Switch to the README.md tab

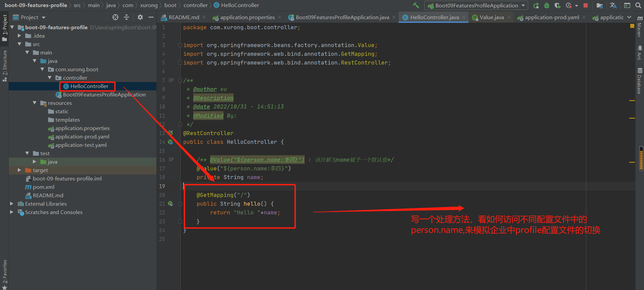click(x=184, y=17)
